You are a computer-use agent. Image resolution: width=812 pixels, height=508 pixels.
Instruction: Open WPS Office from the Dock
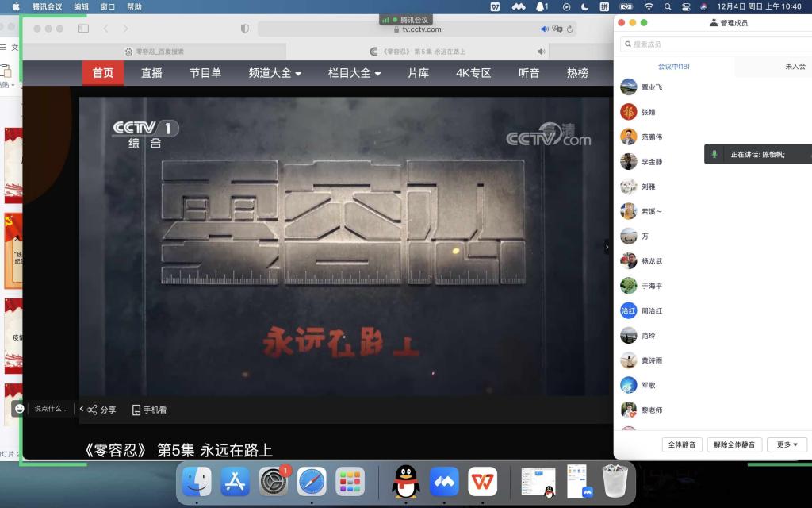coord(482,482)
